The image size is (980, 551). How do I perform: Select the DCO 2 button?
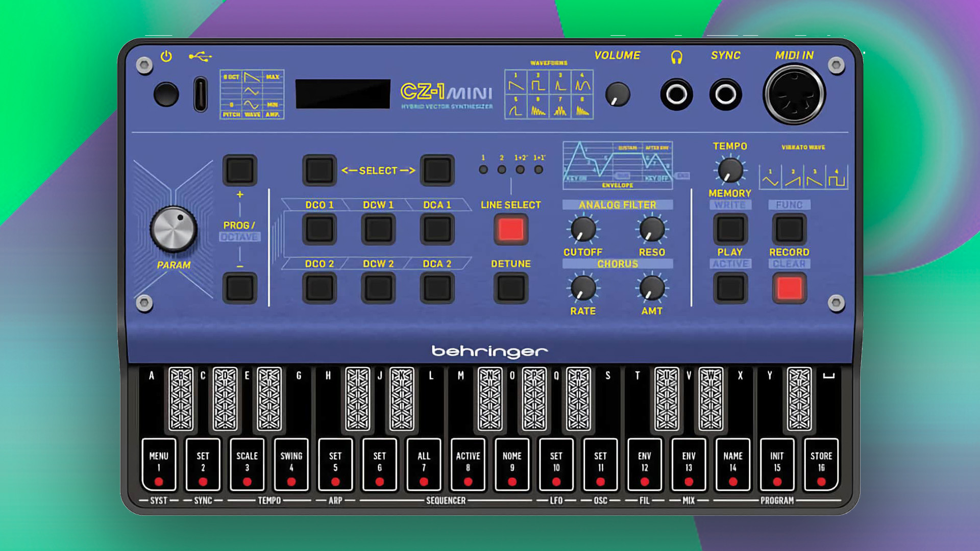[320, 288]
